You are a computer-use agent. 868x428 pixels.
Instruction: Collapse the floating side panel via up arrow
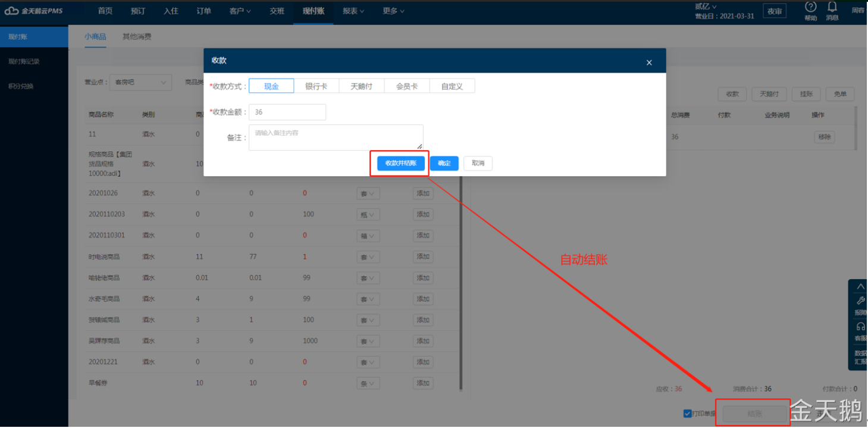tap(860, 286)
